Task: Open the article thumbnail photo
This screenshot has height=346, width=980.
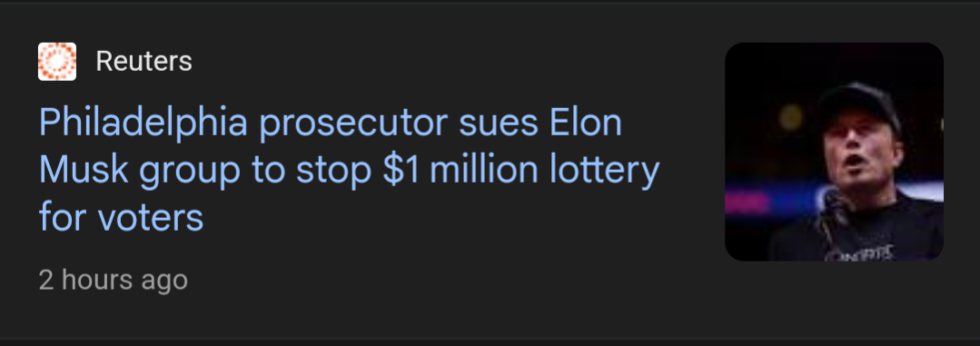Action: (834, 152)
